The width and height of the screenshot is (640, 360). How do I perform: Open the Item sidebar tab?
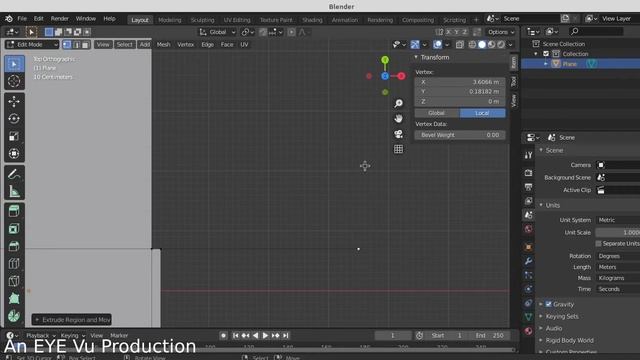514,62
